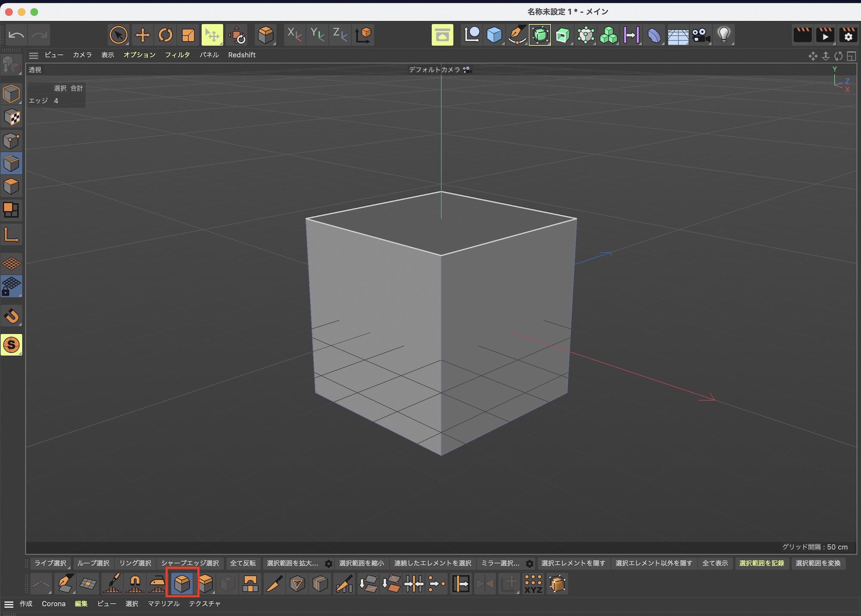The width and height of the screenshot is (861, 616).
Task: Click ループ選択 button
Action: [93, 563]
